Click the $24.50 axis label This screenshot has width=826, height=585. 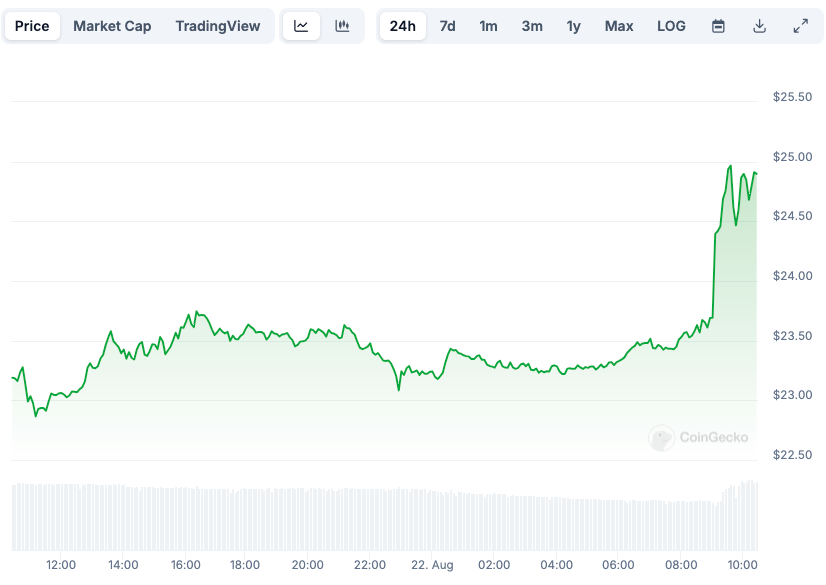point(792,215)
